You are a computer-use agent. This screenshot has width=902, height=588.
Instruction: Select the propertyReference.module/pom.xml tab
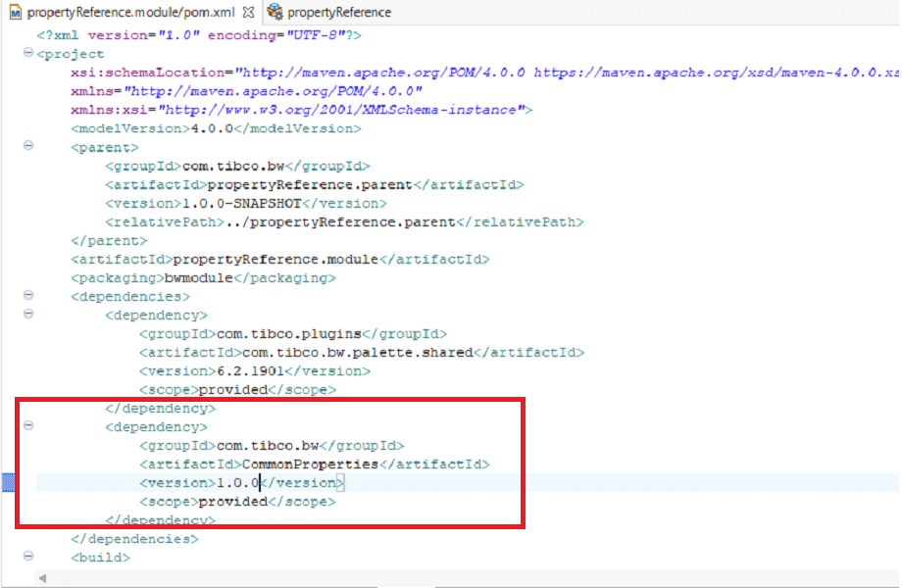(x=131, y=12)
